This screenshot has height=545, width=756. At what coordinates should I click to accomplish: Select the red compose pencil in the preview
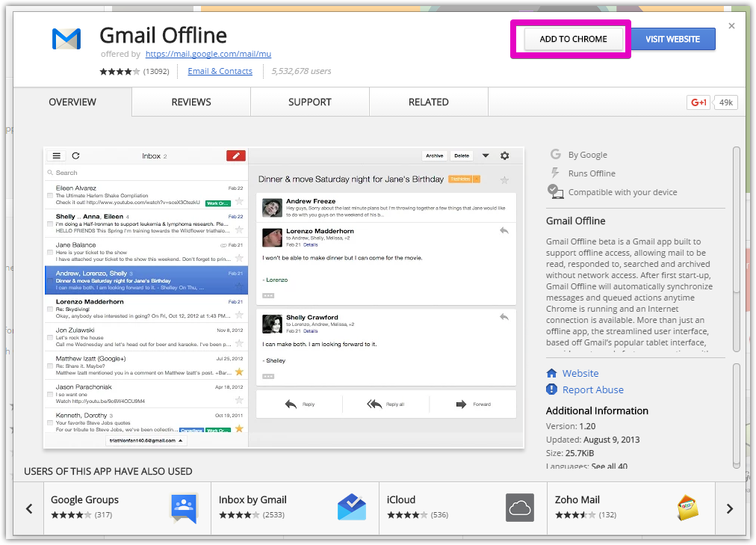[x=235, y=156]
